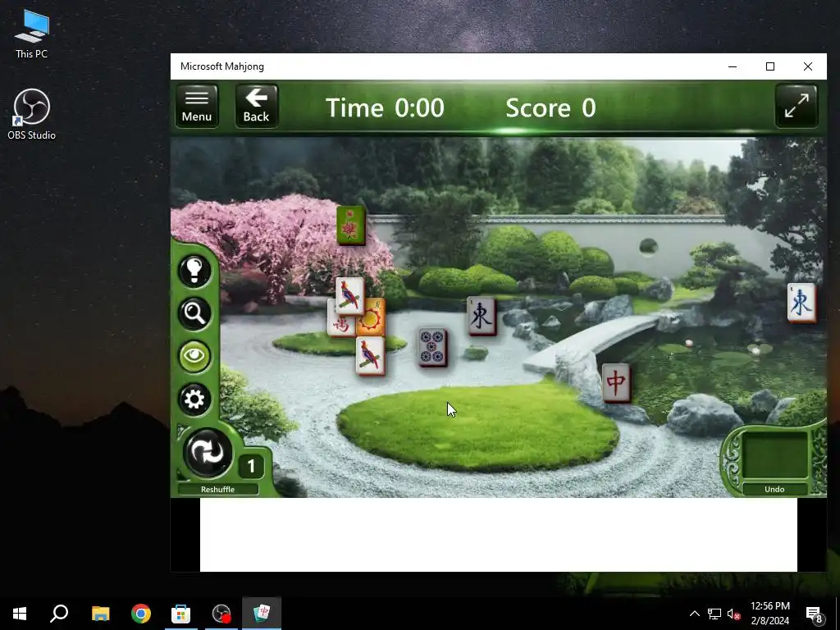
Task: Toggle fullscreen with the expand arrows icon
Action: [797, 106]
